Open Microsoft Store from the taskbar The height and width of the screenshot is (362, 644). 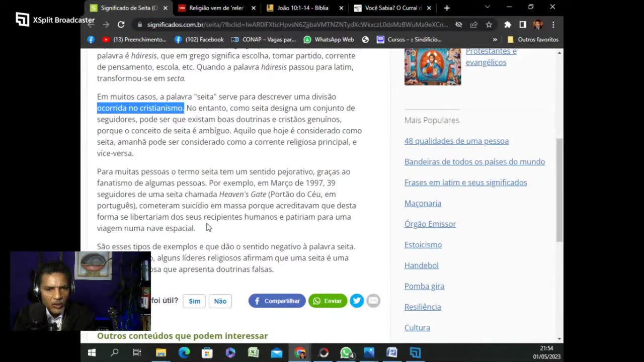[207, 352]
